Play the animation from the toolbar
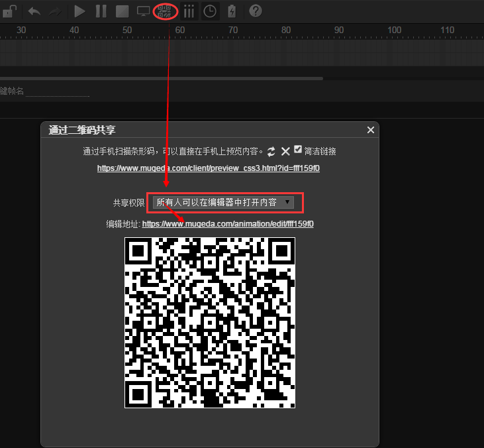 coord(79,11)
